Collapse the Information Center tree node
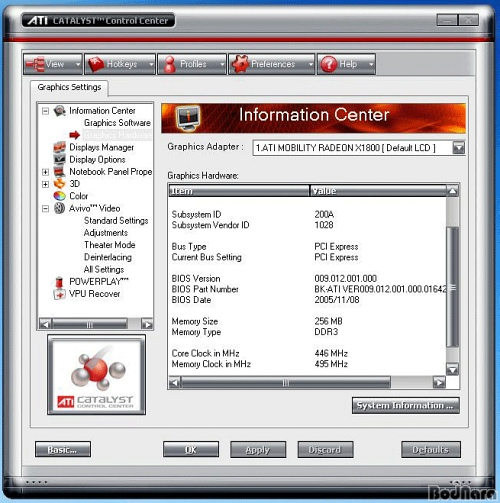Viewport: 500px width, 503px height. (x=46, y=111)
